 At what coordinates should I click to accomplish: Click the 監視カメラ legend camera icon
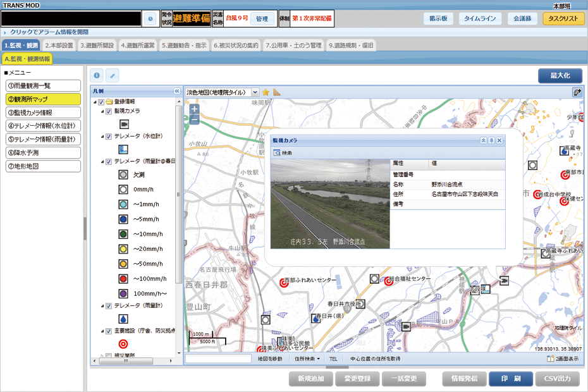pyautogui.click(x=124, y=124)
